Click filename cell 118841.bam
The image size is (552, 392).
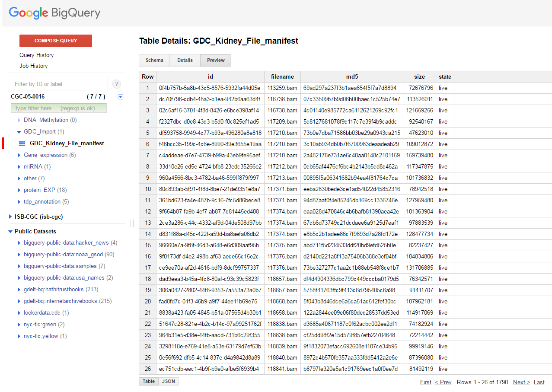click(282, 369)
